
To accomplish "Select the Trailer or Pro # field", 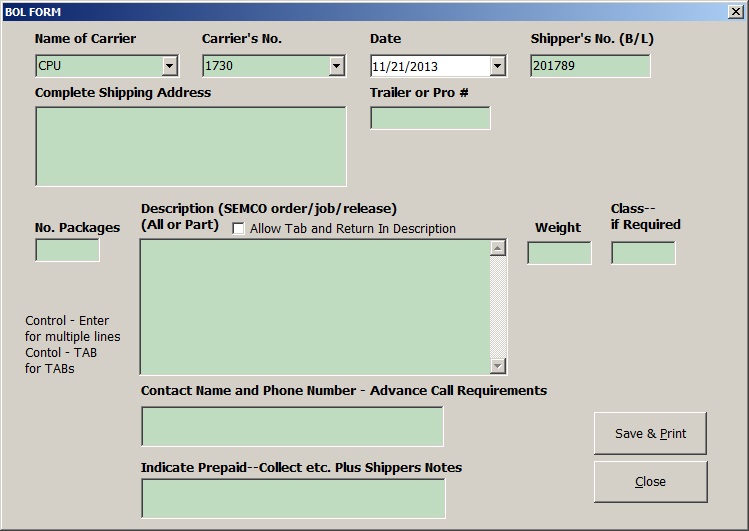I will click(x=430, y=118).
